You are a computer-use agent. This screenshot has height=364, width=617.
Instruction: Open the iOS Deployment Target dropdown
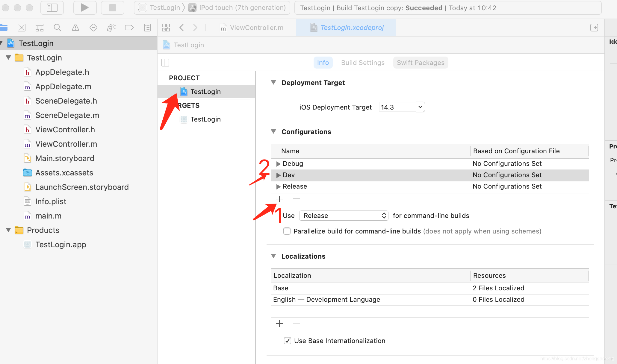420,107
